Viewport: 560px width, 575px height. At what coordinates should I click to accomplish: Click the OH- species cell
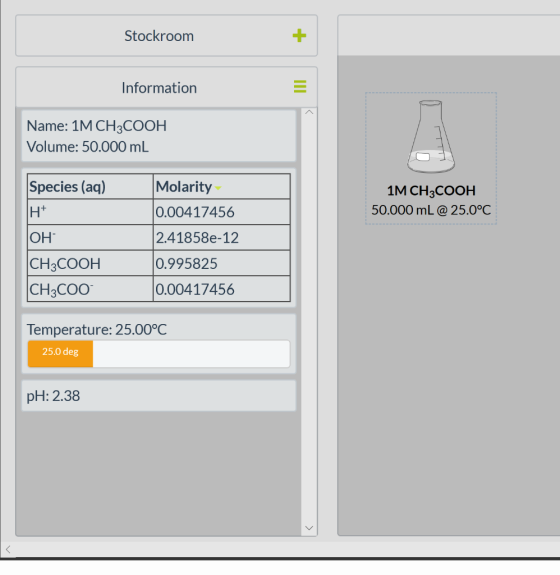point(90,238)
